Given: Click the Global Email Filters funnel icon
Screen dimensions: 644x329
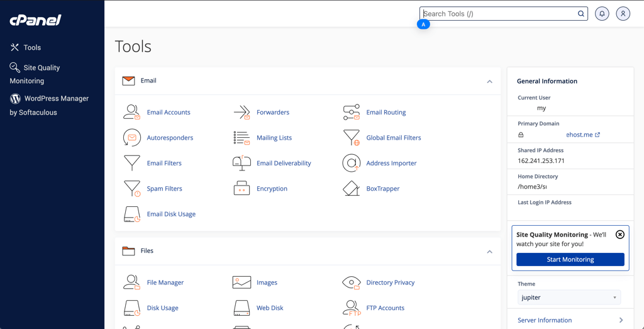Looking at the screenshot, I should click(351, 138).
